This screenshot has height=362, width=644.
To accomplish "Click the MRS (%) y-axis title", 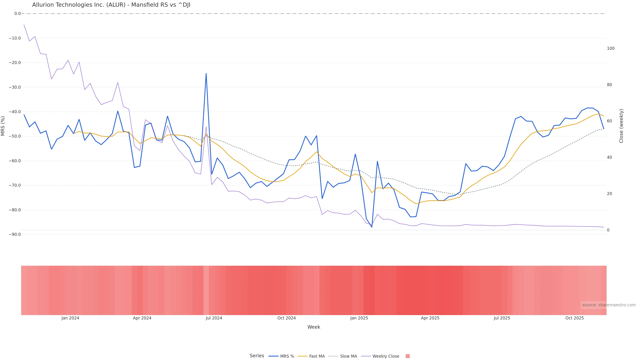I will coord(3,126).
